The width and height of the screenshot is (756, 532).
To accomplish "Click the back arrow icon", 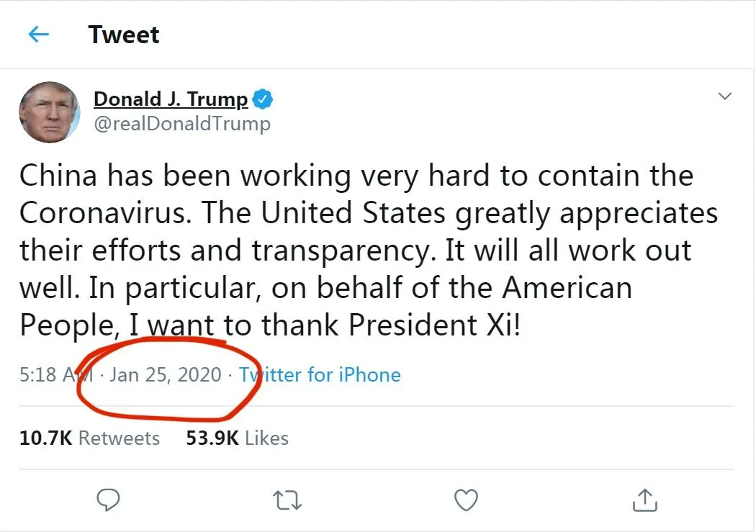I will click(38, 35).
